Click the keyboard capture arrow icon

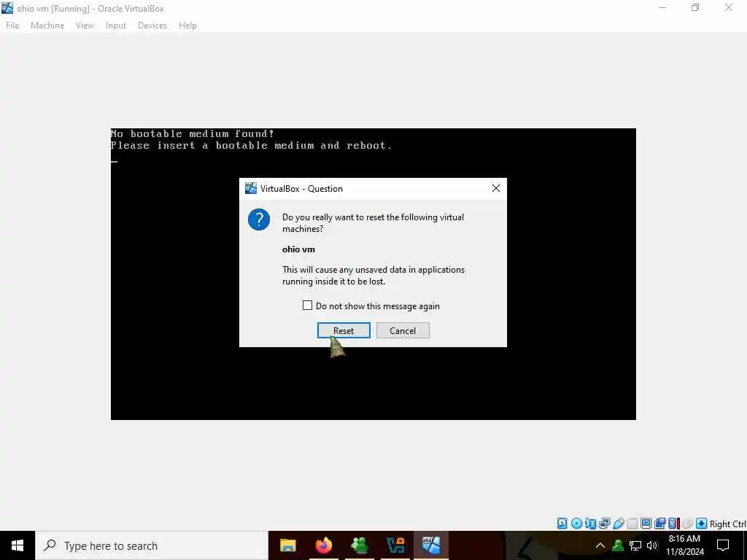(701, 524)
